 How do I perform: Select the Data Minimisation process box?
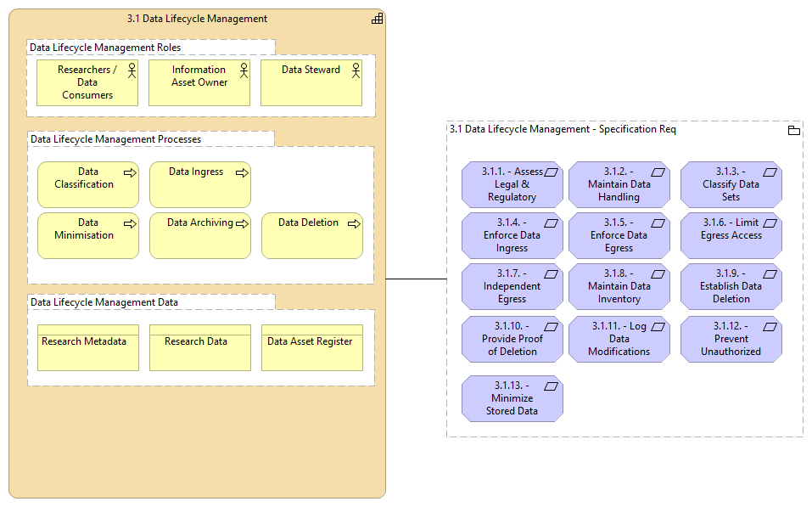point(88,235)
